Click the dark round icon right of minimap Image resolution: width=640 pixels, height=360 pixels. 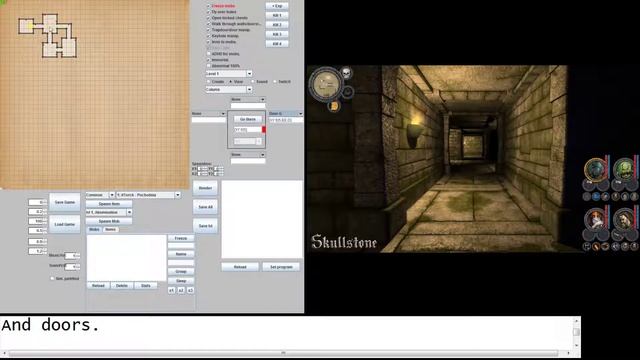[x=347, y=92]
